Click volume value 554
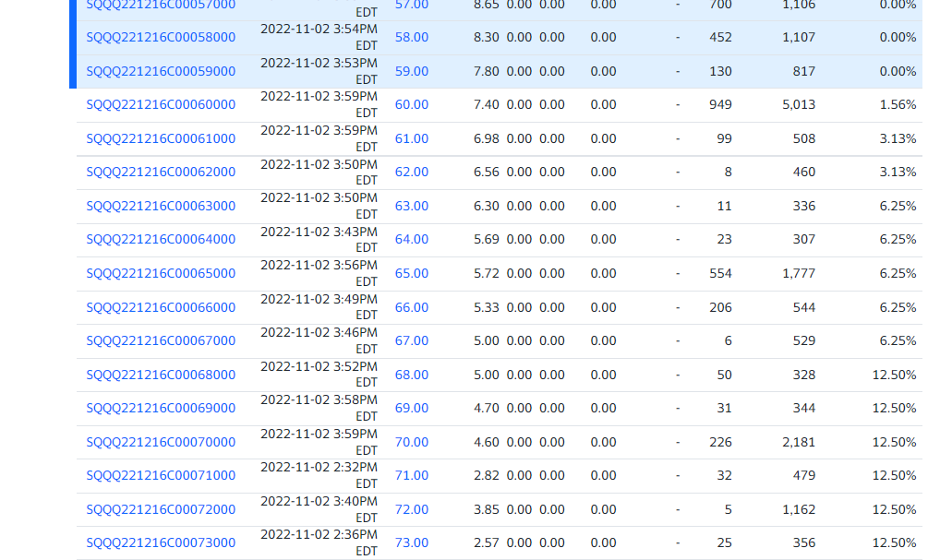Viewport: 952px width, 560px height. [x=720, y=274]
